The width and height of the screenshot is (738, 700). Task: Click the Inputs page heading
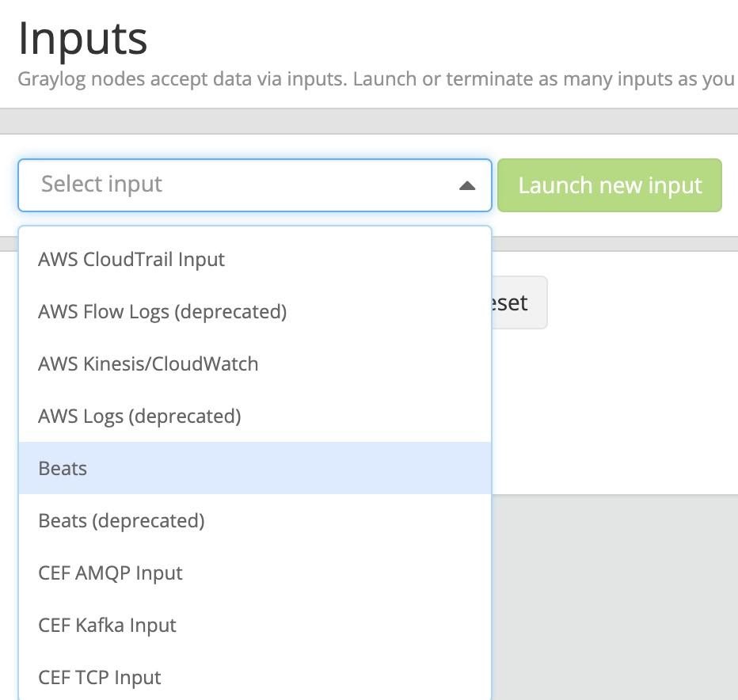(82, 38)
